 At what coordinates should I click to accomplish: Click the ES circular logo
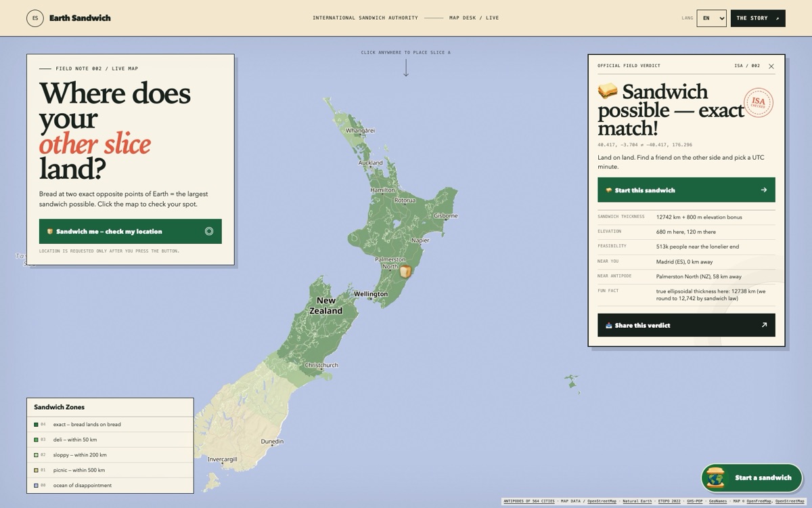(35, 18)
